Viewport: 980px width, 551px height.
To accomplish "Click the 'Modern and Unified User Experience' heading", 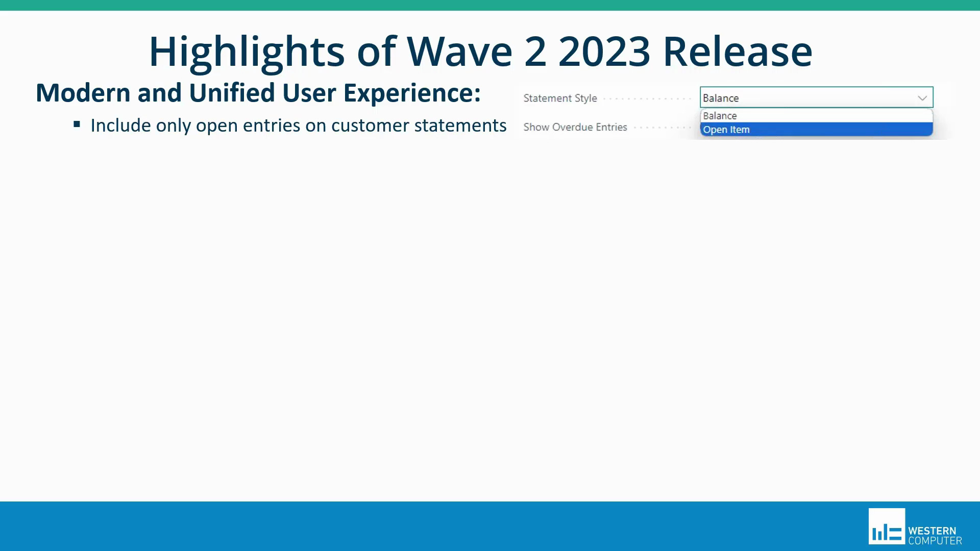I will click(258, 92).
